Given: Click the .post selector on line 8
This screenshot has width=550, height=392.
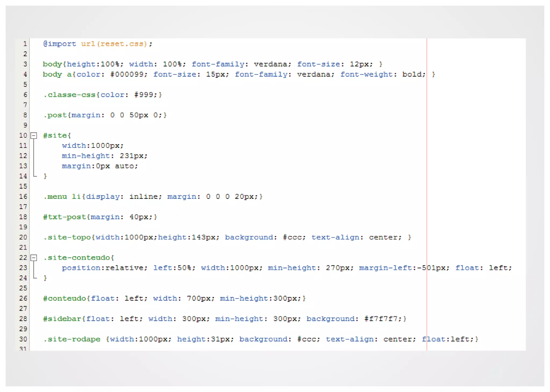Looking at the screenshot, I should click(x=55, y=115).
